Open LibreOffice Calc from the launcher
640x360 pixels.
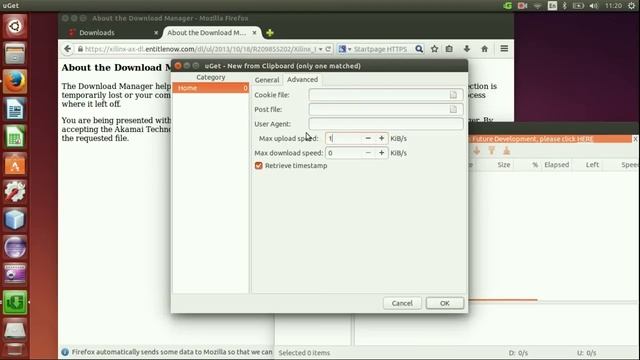coord(15,137)
